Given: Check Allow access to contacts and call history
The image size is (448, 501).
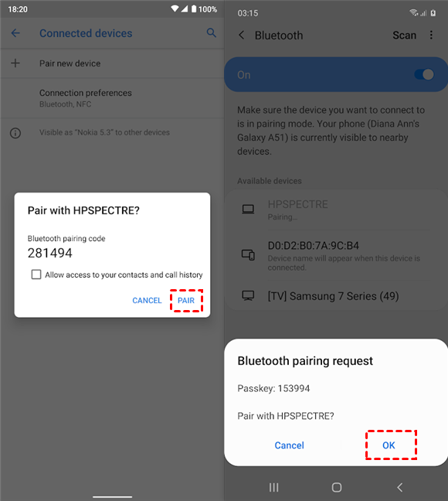Looking at the screenshot, I should 36,274.
